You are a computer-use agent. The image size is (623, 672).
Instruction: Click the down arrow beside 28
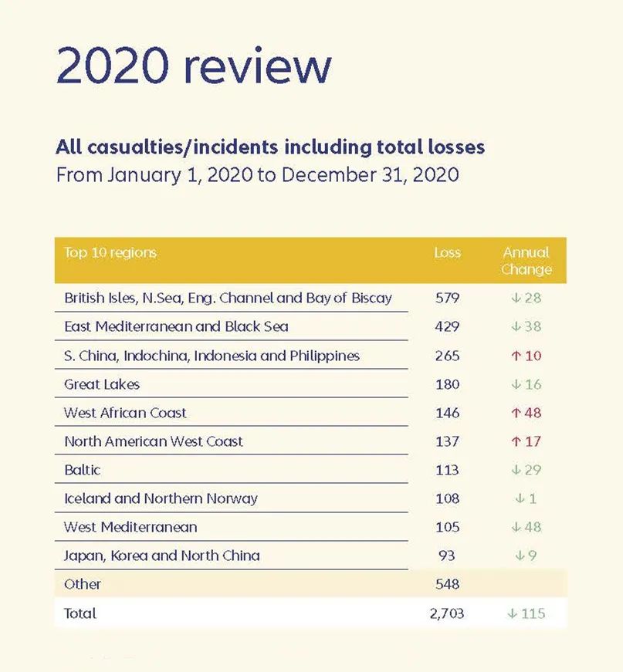516,298
